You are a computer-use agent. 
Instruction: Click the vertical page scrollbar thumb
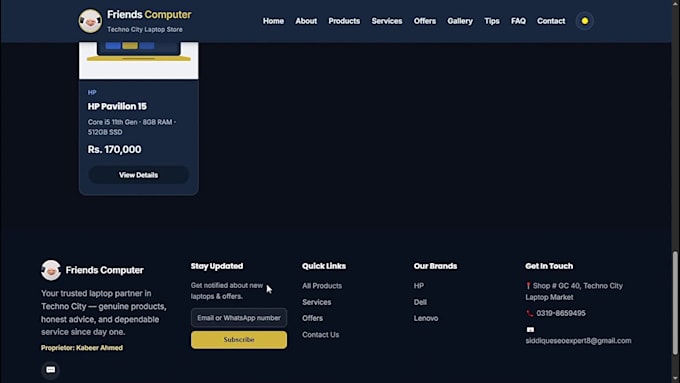[675, 303]
